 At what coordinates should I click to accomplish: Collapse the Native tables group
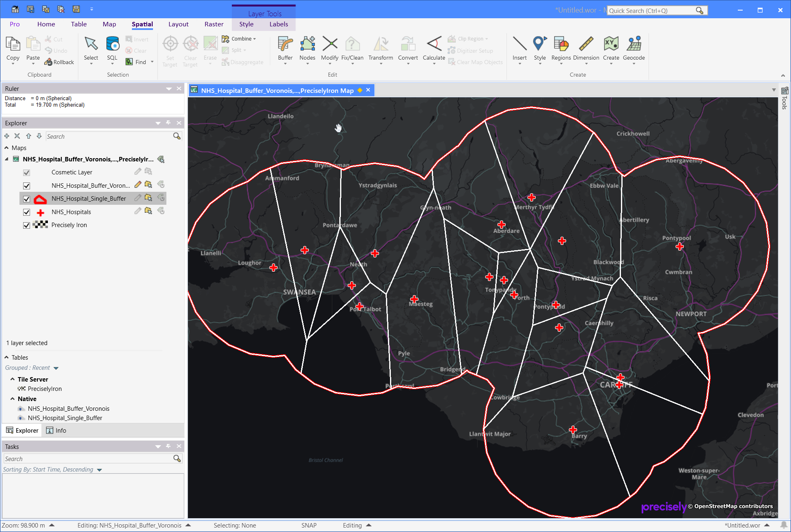pos(13,399)
